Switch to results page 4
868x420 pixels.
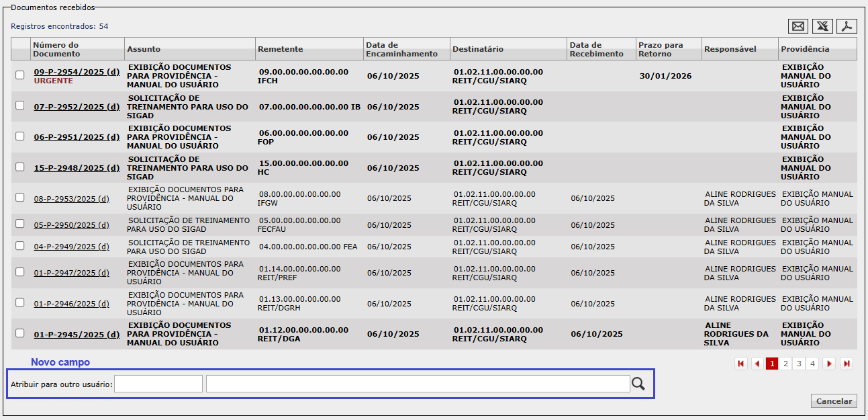coord(812,364)
